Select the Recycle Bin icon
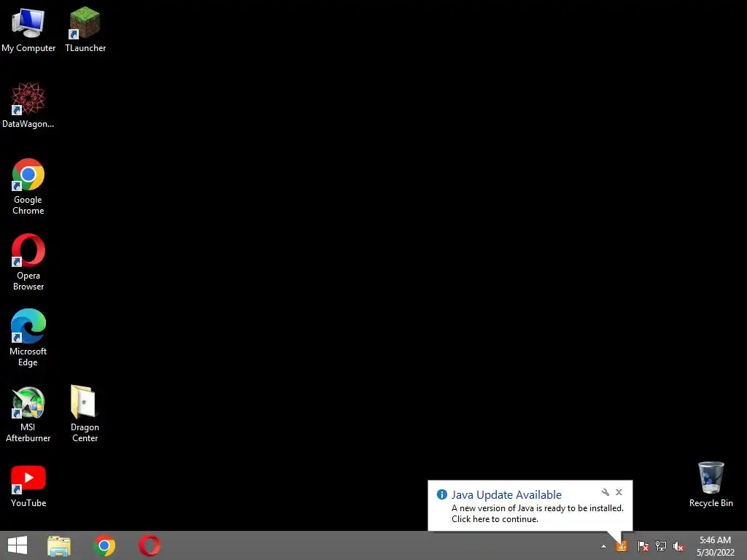This screenshot has width=747, height=560. pyautogui.click(x=711, y=484)
